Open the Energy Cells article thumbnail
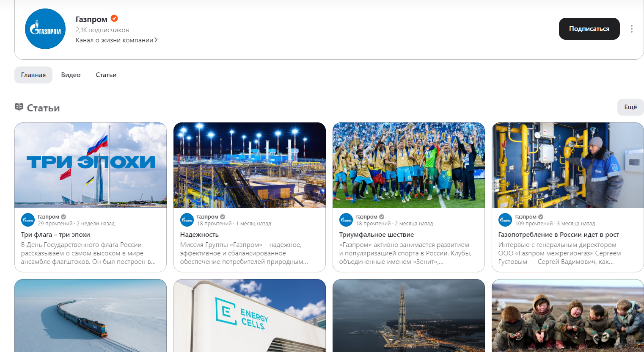Screen dimensions: 644x352 point(250,316)
